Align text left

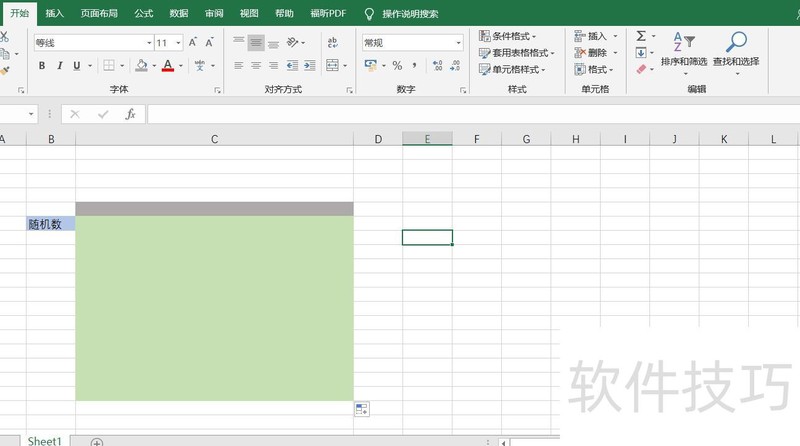tap(238, 65)
